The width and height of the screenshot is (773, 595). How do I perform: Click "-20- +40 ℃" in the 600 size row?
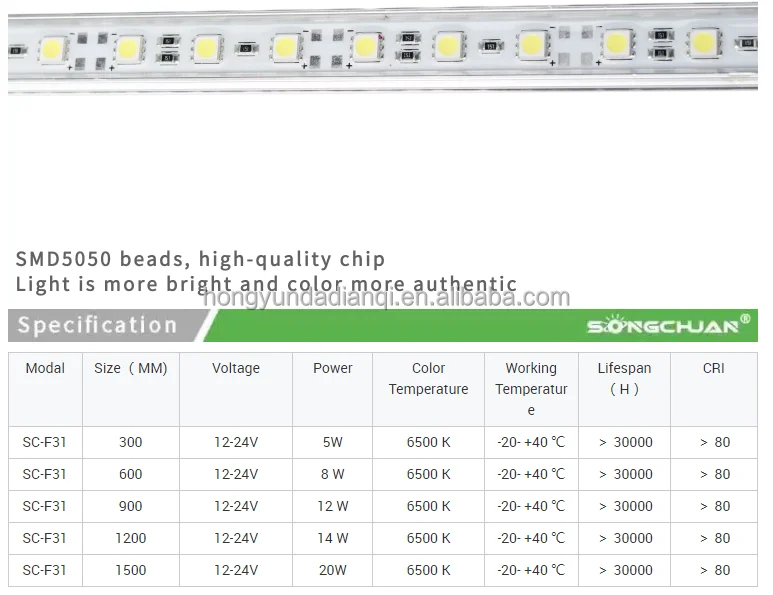[x=531, y=474]
